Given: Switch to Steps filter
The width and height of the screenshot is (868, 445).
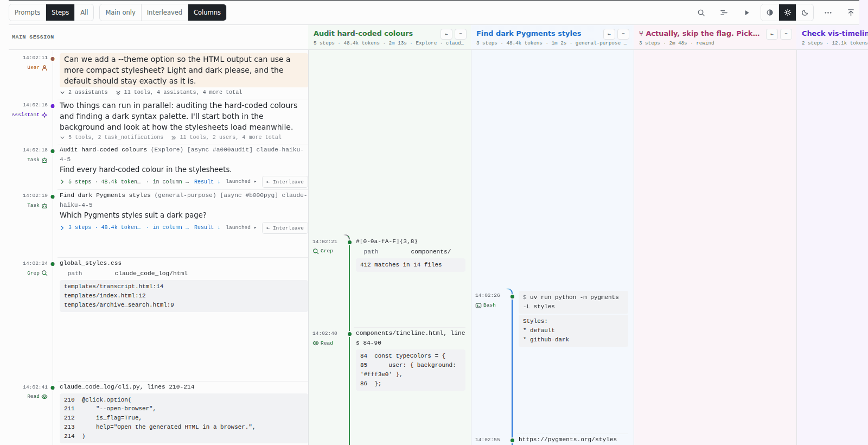Looking at the screenshot, I should point(60,12).
